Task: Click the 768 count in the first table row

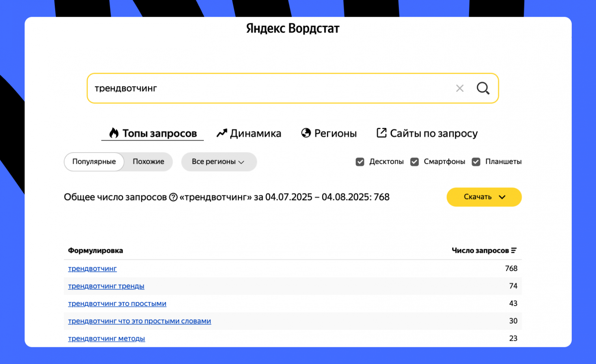Action: [x=511, y=268]
